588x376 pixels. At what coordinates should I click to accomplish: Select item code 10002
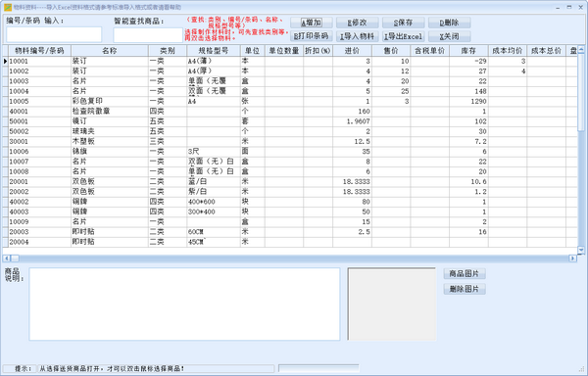[39, 71]
